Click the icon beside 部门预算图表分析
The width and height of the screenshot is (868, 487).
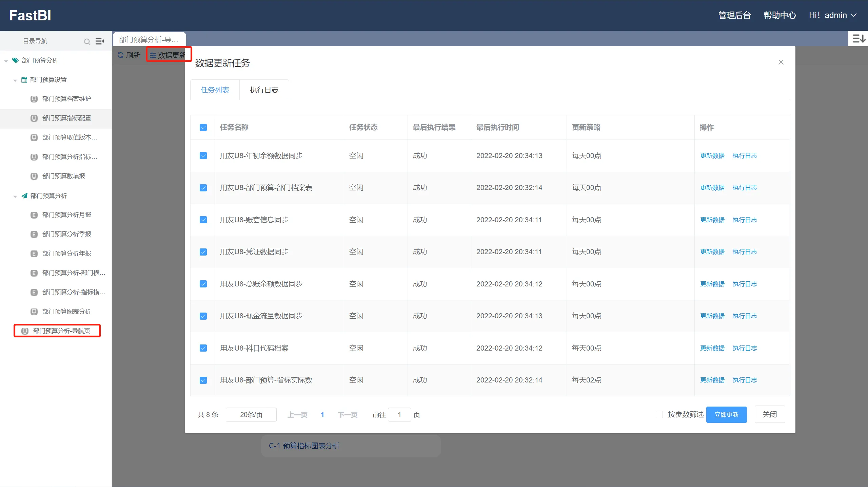click(34, 312)
